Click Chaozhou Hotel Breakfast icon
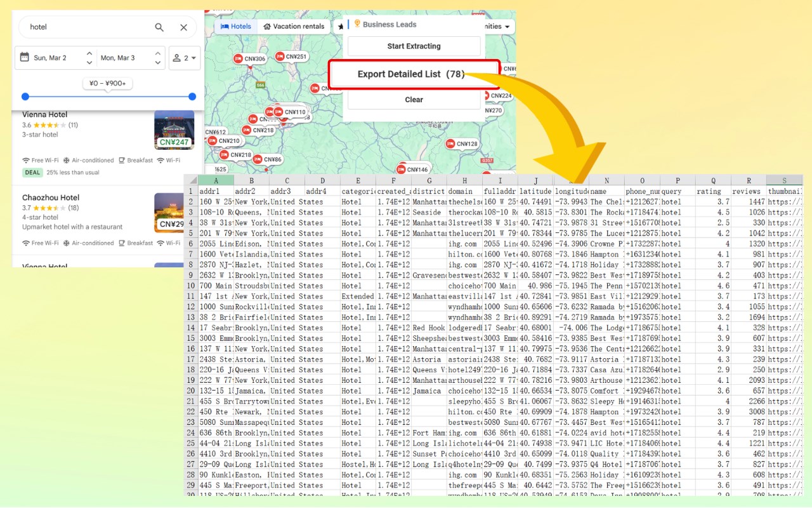812x508 pixels. click(122, 243)
